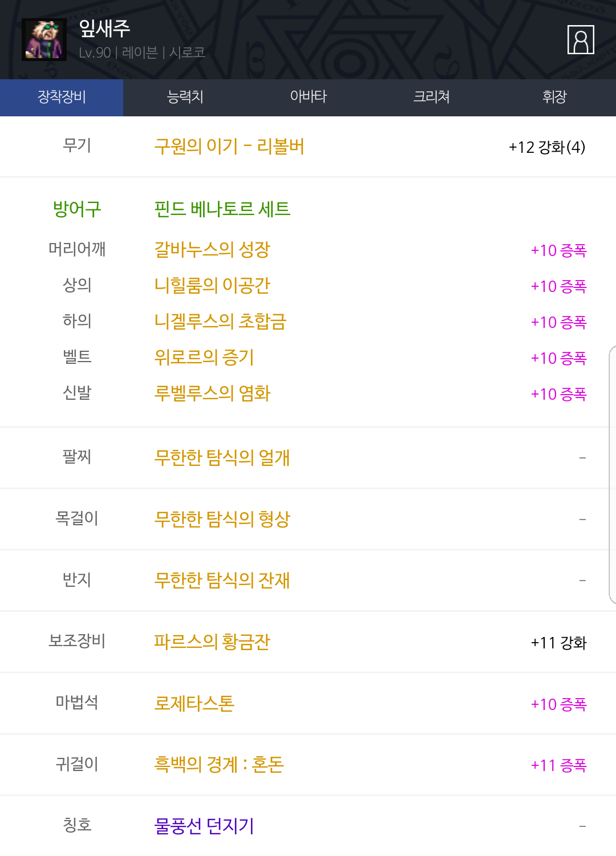Image resolution: width=616 pixels, height=856 pixels.
Task: View necklace 무한한 탐식의 형상
Action: [x=222, y=519]
